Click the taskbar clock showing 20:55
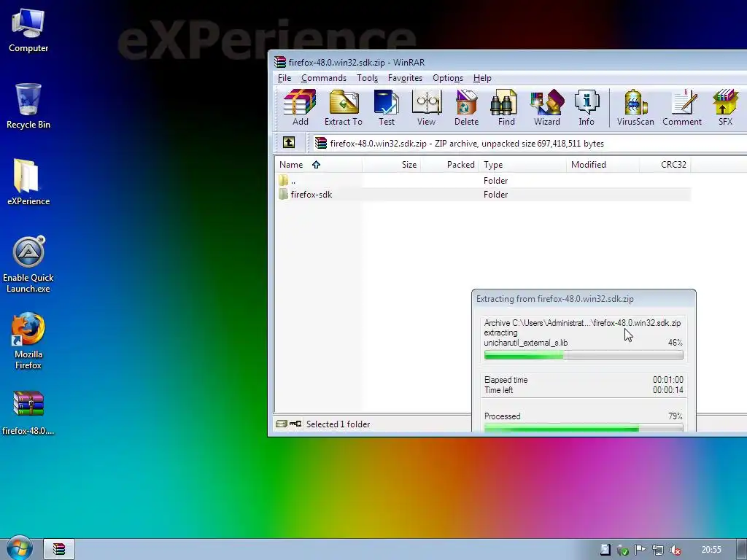747x560 pixels. (x=711, y=550)
